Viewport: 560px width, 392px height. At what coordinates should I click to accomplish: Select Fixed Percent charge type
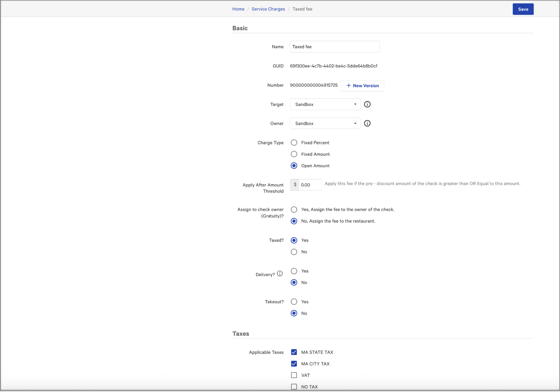tap(294, 143)
